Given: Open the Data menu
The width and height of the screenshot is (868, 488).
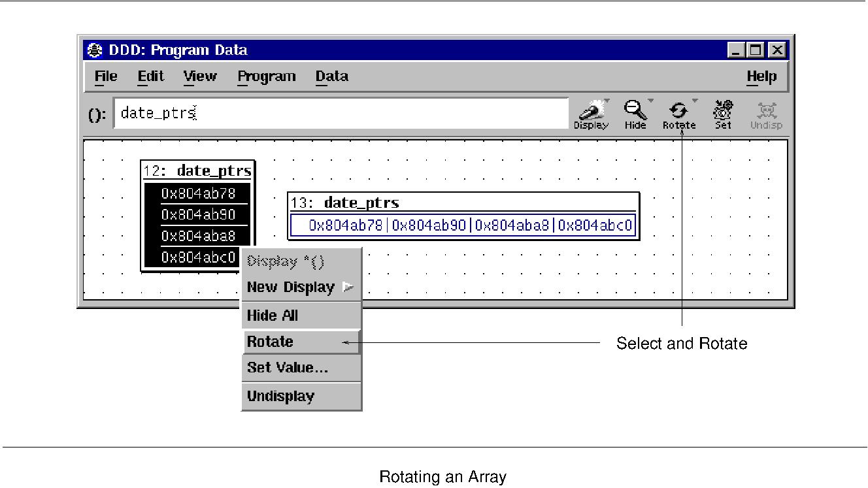Looking at the screenshot, I should [x=332, y=76].
